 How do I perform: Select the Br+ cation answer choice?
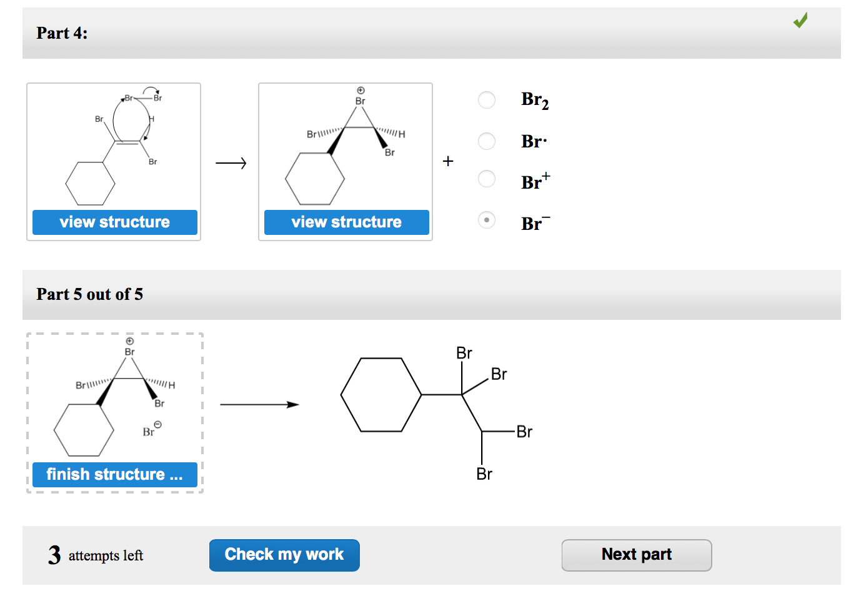[x=487, y=179]
